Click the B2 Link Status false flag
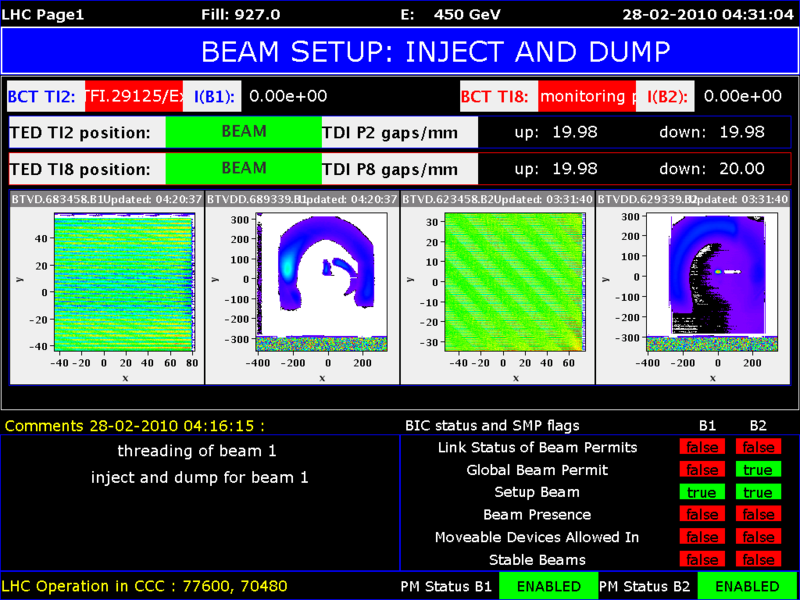This screenshot has height=600, width=800. tap(758, 447)
